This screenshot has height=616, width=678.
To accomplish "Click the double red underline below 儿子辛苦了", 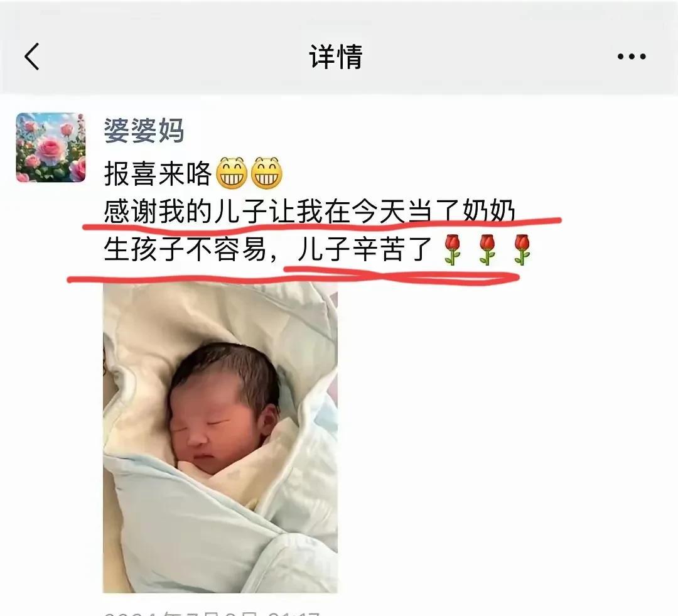I will click(401, 276).
